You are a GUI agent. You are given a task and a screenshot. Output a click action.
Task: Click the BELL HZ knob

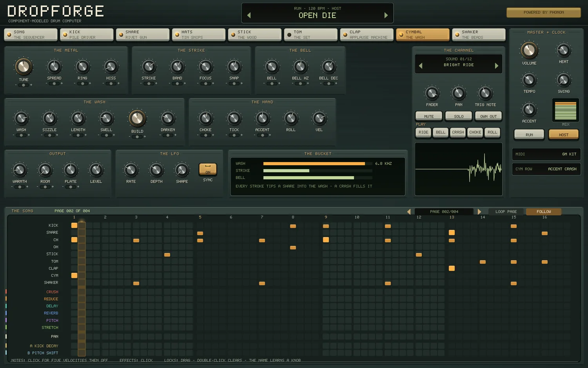point(300,67)
